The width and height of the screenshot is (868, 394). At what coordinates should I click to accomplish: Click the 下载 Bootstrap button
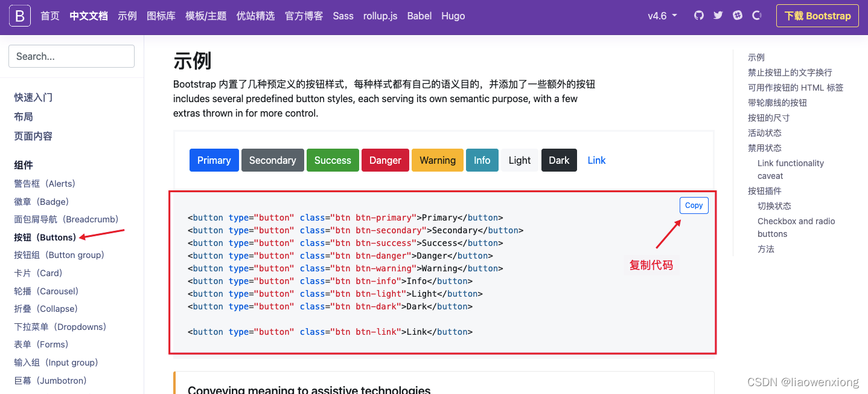pos(817,16)
